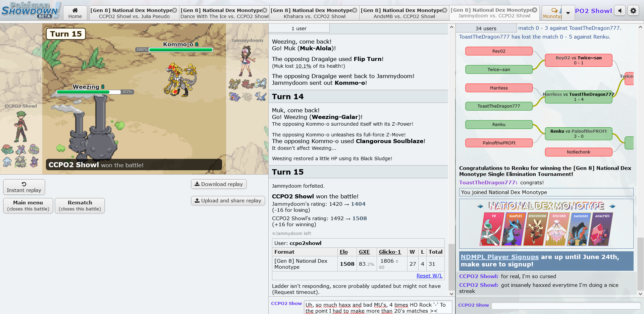Upload and share the replay
The width and height of the screenshot is (644, 314).
click(x=228, y=200)
